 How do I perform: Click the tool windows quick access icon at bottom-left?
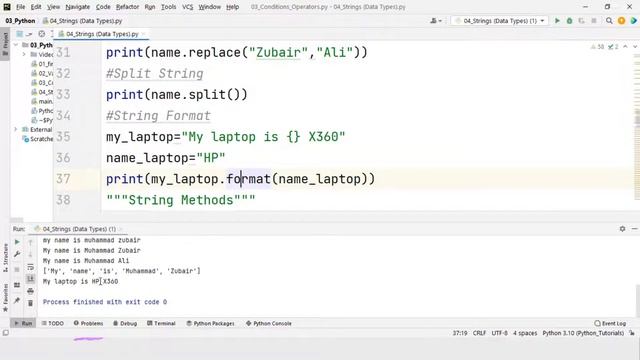(5, 333)
